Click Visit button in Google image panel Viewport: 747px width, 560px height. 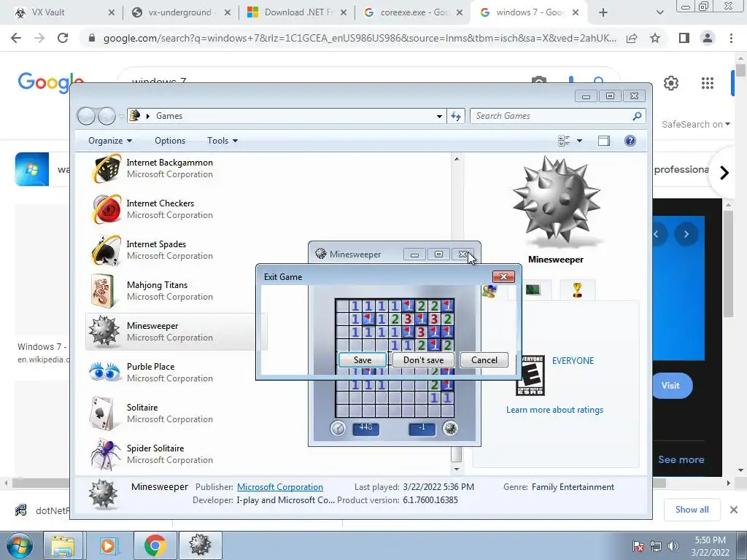coord(671,386)
